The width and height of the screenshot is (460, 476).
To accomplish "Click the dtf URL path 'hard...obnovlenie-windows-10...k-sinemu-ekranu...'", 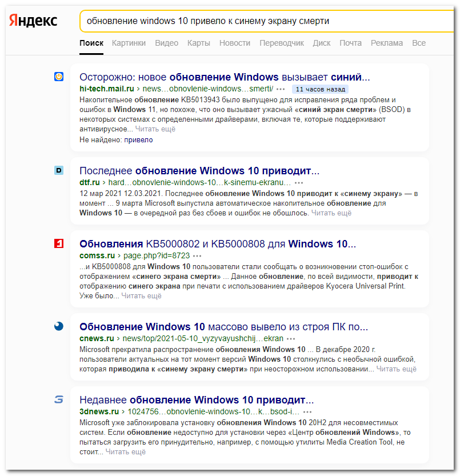I will (199, 182).
